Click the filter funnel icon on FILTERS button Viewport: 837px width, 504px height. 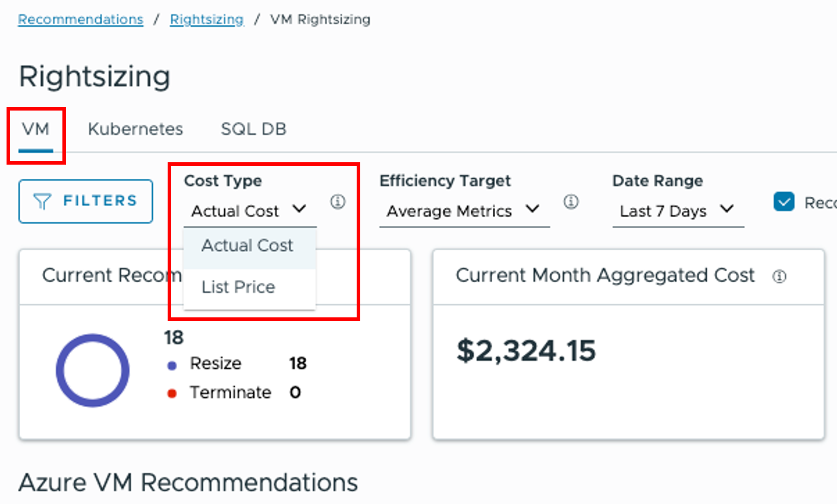point(42,201)
